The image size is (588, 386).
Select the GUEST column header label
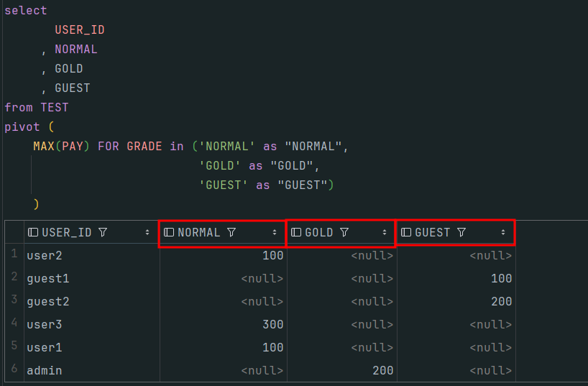tap(433, 233)
